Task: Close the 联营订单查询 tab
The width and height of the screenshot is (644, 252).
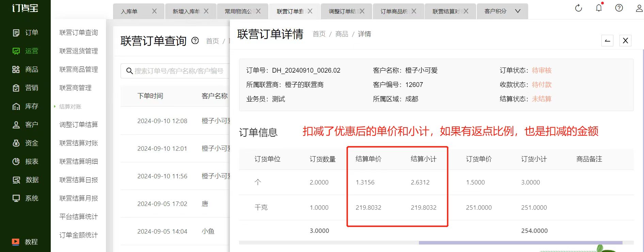Action: [310, 11]
